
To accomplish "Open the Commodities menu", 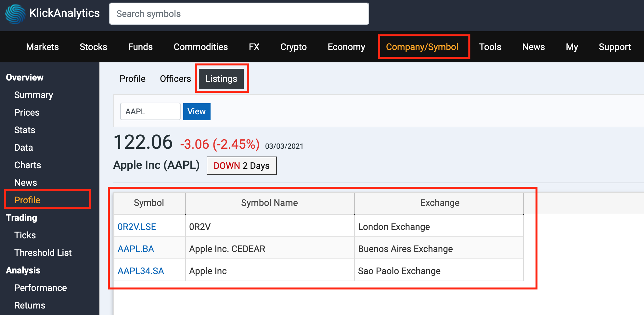I will tap(201, 47).
